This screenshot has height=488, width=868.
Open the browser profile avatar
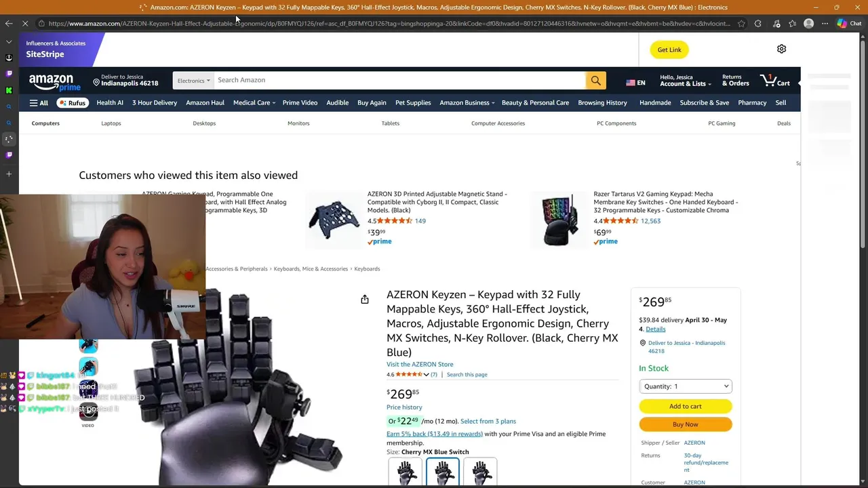click(808, 23)
